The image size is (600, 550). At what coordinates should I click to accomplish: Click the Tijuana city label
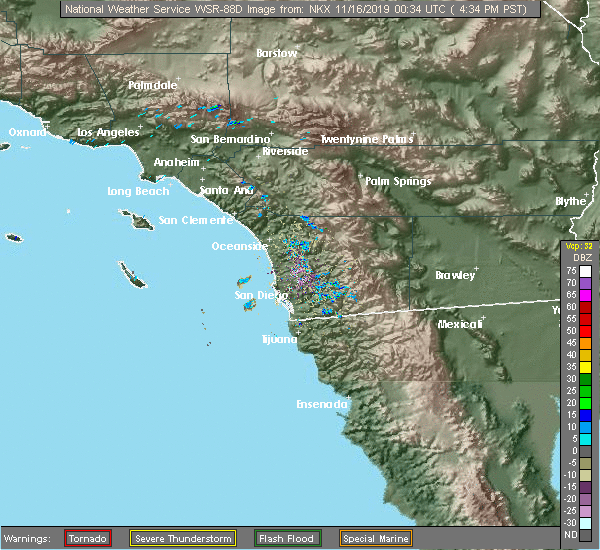(x=279, y=339)
